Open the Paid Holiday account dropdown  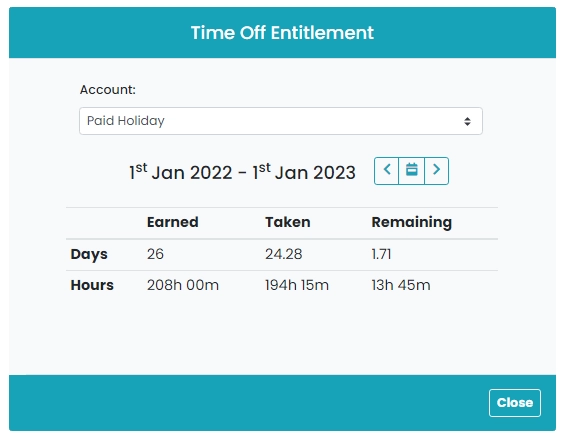point(281,121)
